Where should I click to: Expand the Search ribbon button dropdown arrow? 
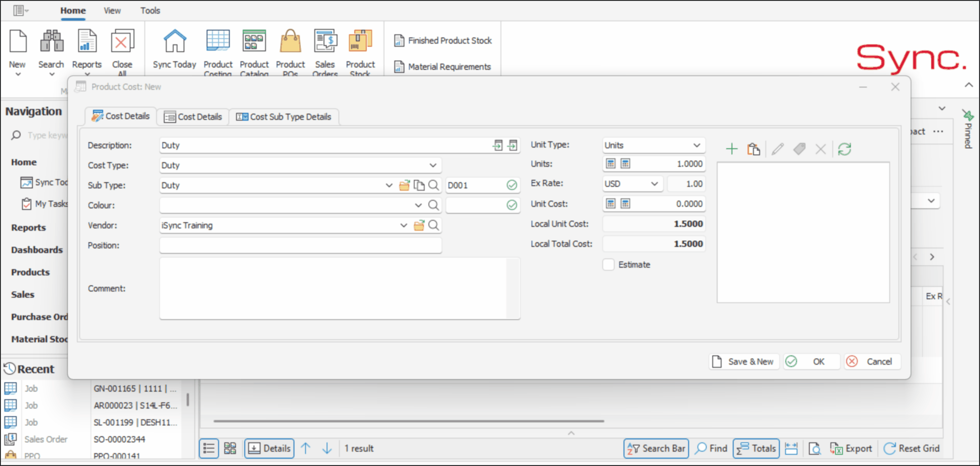52,74
